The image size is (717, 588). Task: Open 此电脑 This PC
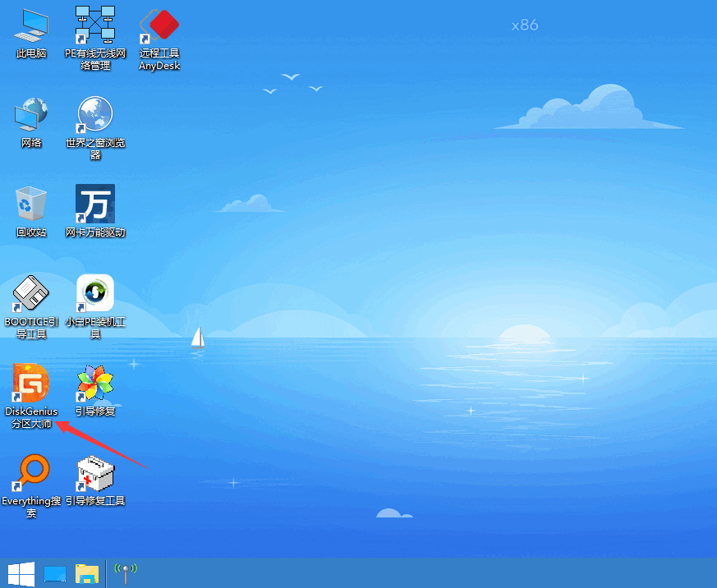tap(30, 23)
